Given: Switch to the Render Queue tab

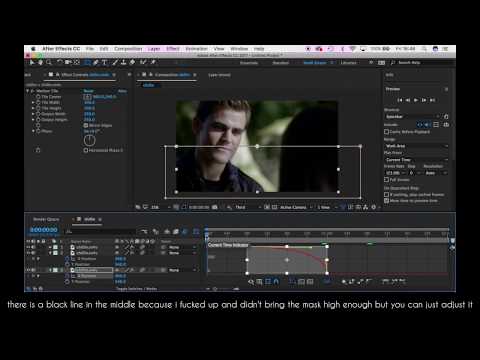Looking at the screenshot, I should (x=46, y=219).
